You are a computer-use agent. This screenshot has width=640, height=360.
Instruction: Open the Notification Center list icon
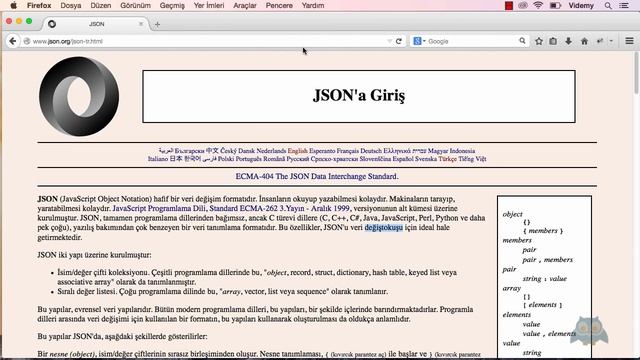point(624,5)
